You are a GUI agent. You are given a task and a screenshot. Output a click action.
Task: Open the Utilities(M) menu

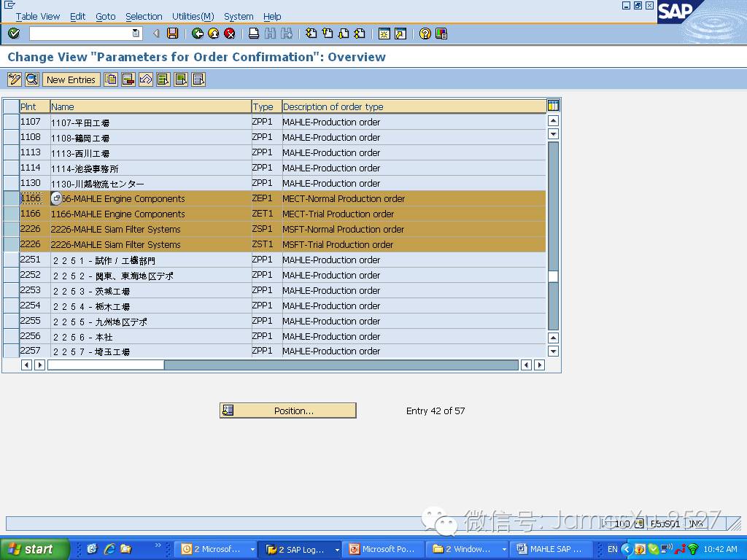click(x=193, y=17)
